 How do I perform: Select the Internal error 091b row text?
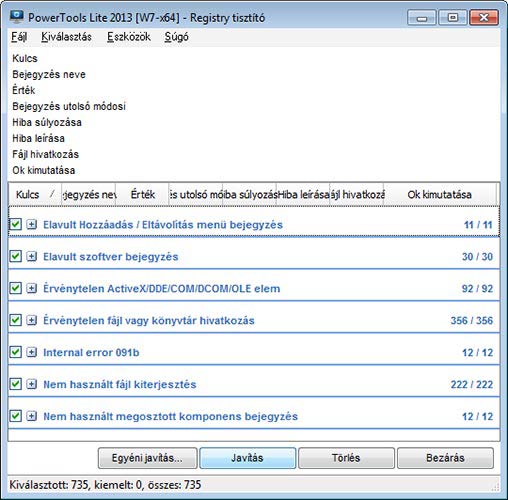[91, 353]
